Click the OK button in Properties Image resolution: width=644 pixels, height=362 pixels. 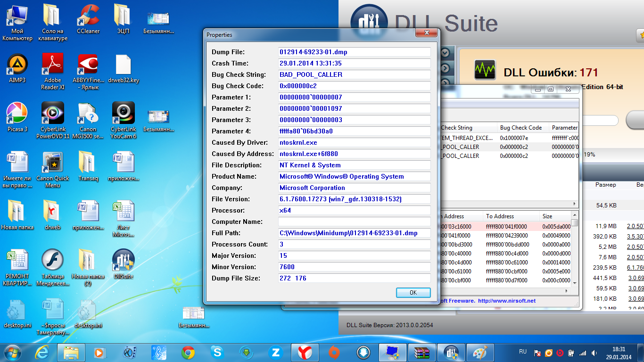[x=413, y=293]
